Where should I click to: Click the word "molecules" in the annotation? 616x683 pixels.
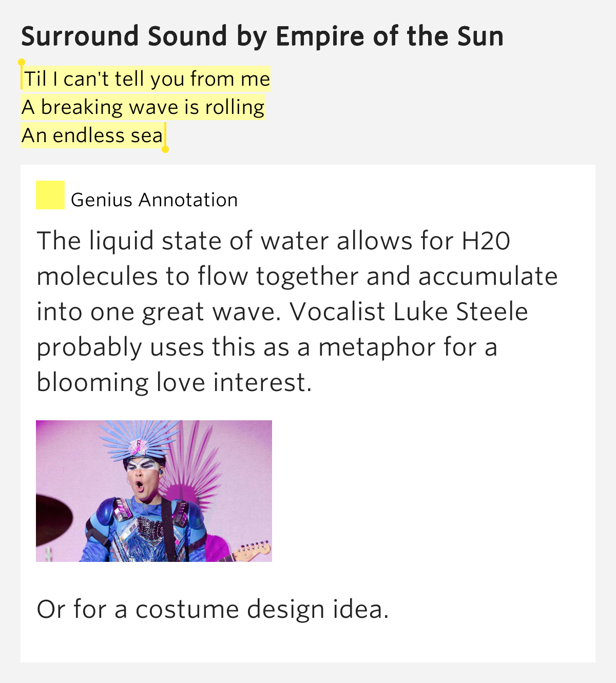98,276
